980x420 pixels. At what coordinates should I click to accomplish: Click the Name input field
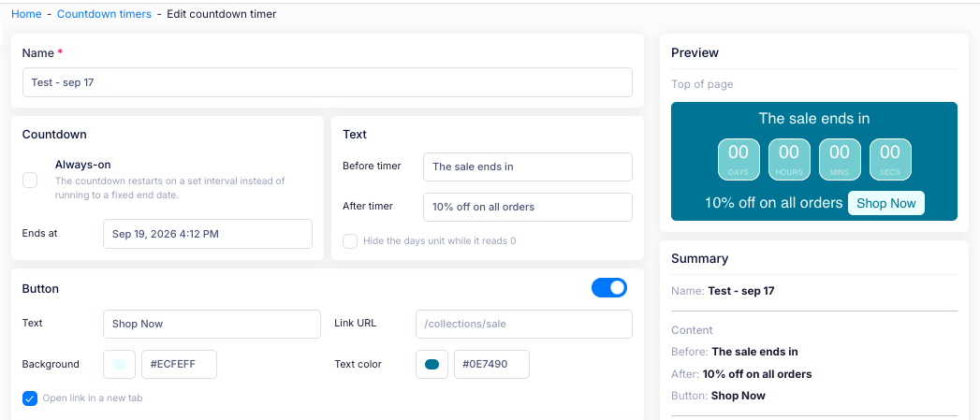328,82
